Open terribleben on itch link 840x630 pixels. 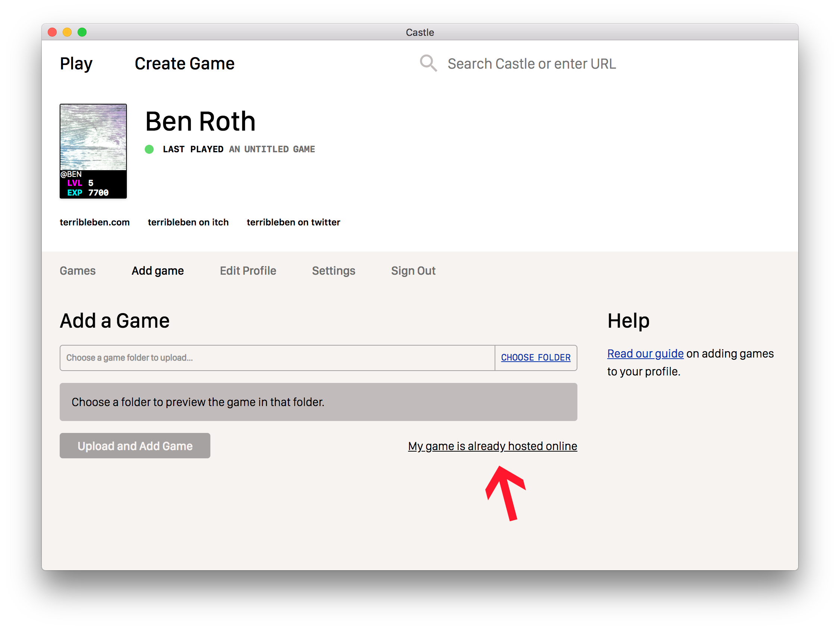pyautogui.click(x=188, y=222)
